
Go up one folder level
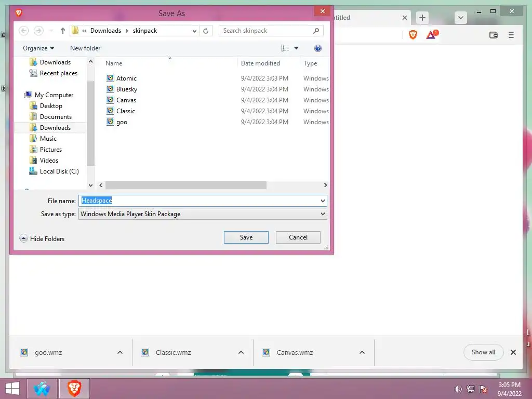62,31
